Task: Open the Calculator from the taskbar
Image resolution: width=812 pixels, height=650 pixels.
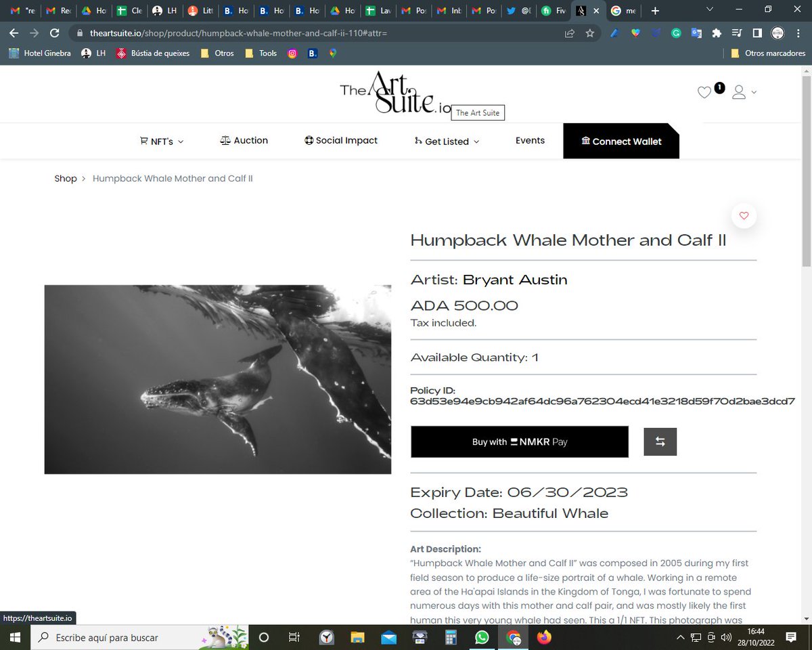Action: click(x=451, y=637)
